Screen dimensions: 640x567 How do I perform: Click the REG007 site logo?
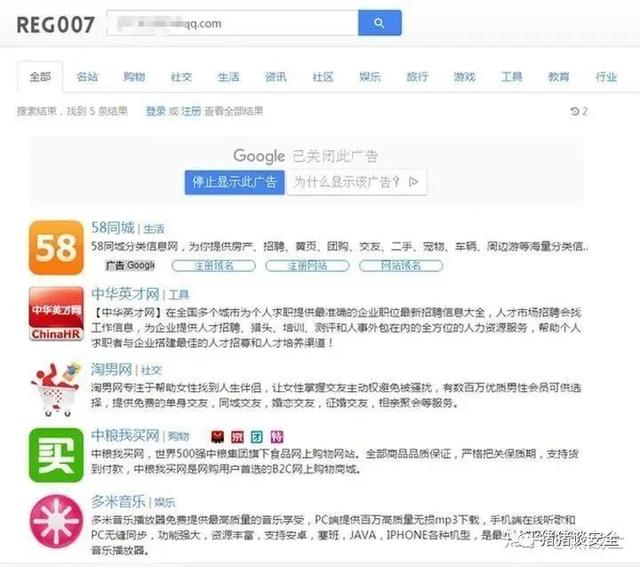click(x=55, y=24)
